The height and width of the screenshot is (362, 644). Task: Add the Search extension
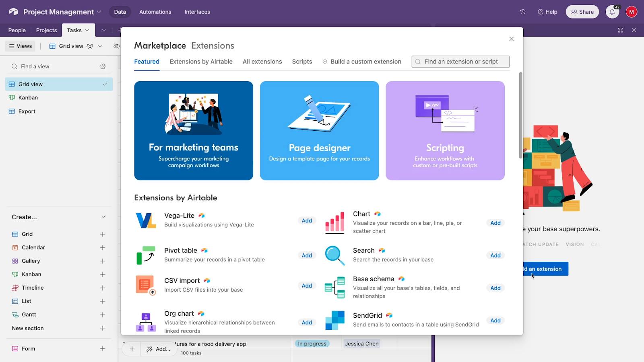point(495,255)
